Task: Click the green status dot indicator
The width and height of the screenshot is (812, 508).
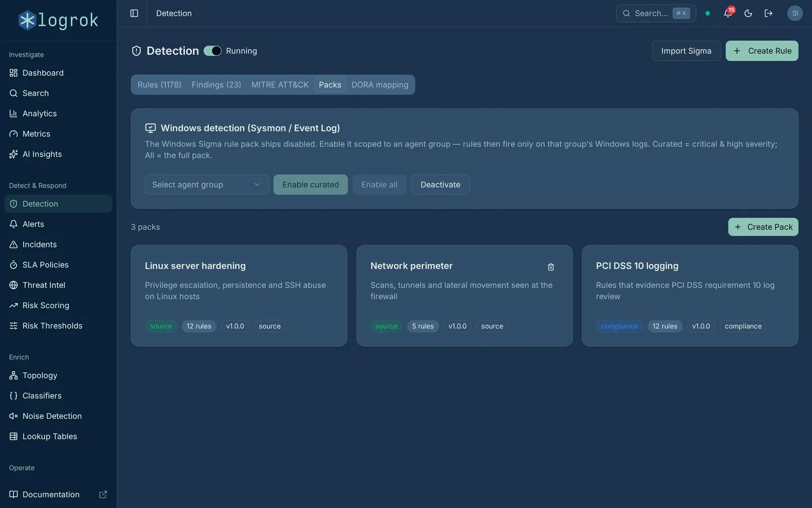Action: [708, 13]
